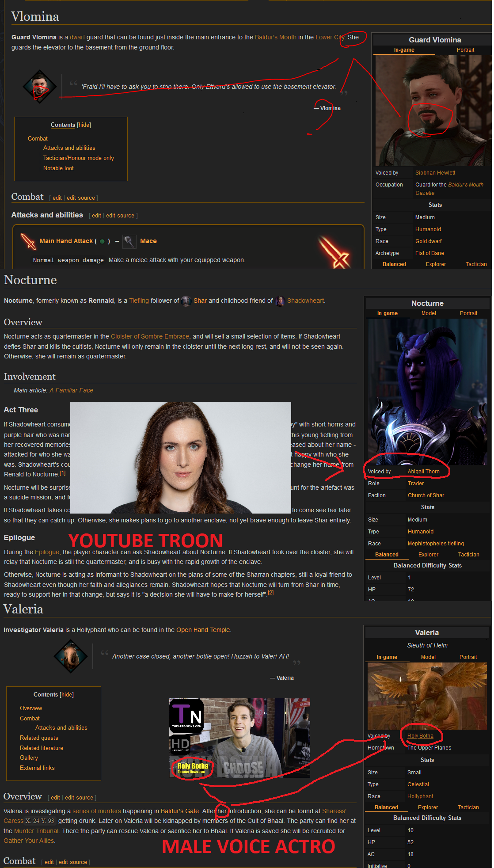Viewport: 494px width, 868px height.
Task: Follow the Roly Botha voice actor link
Action: point(420,736)
